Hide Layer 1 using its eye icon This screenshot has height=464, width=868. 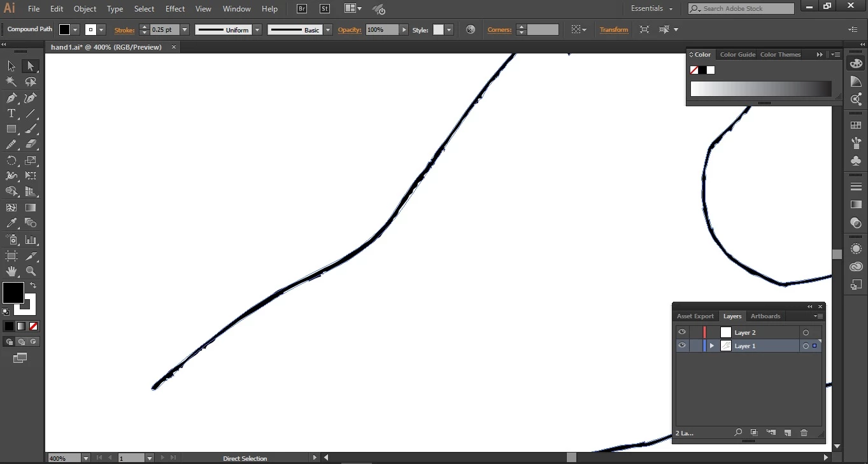click(x=682, y=346)
